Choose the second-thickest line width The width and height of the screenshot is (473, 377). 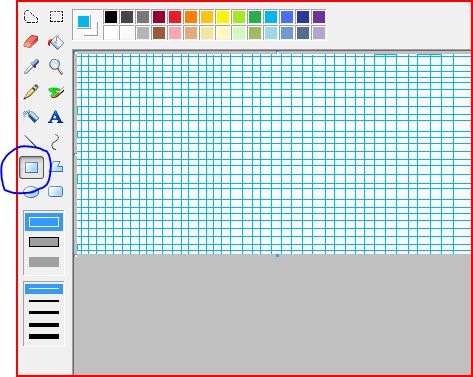click(44, 325)
